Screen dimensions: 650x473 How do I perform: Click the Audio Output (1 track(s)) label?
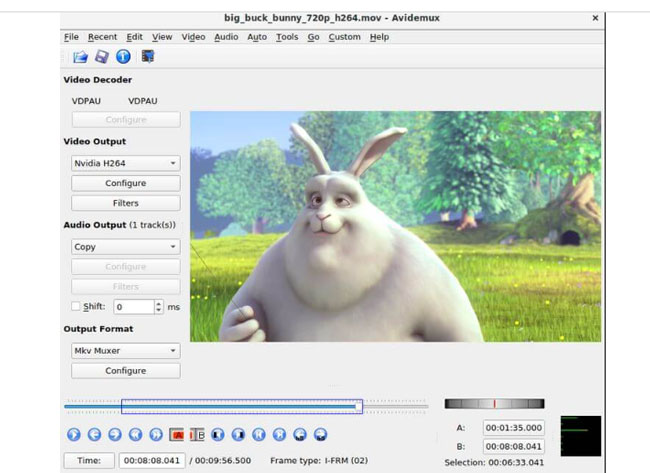pyautogui.click(x=119, y=225)
